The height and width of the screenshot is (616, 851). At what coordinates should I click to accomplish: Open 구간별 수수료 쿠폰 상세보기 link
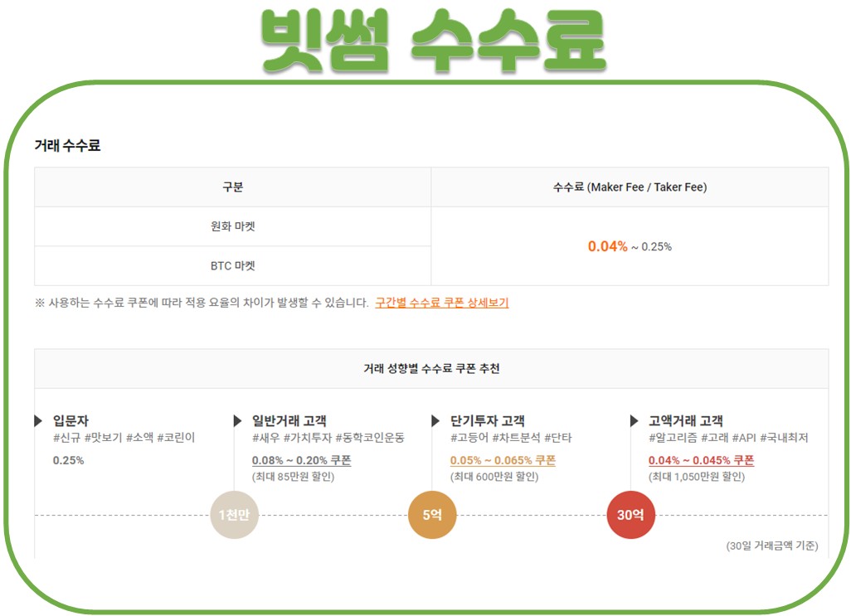[442, 303]
